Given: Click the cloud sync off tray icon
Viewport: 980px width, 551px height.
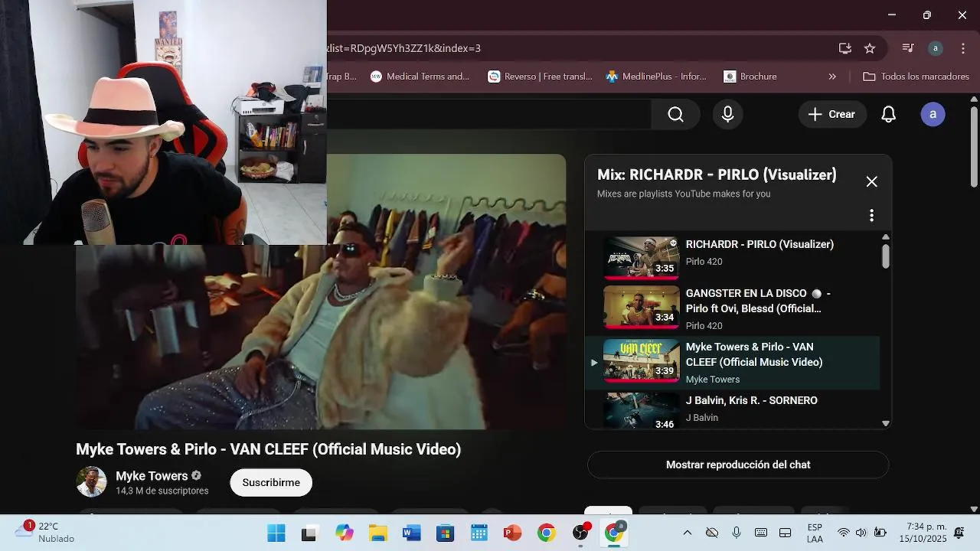Looking at the screenshot, I should [x=712, y=533].
